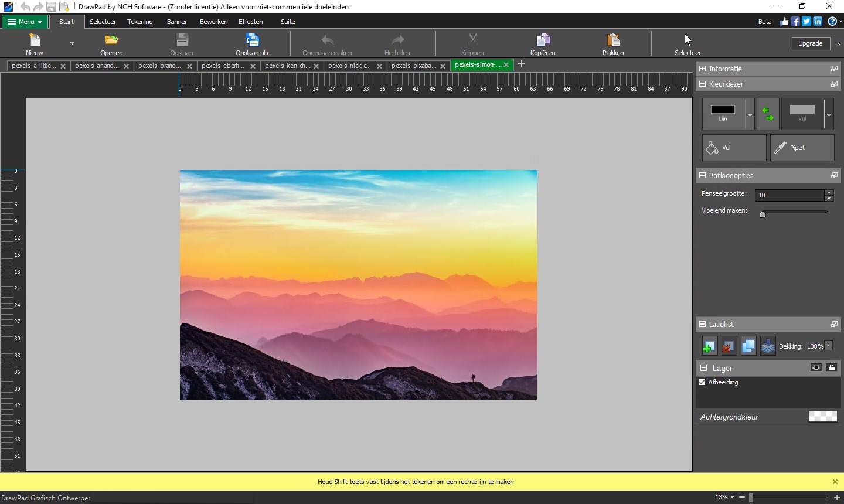Viewport: 844px width, 504px height.
Task: Toggle the lock on Lager layer
Action: (x=831, y=367)
